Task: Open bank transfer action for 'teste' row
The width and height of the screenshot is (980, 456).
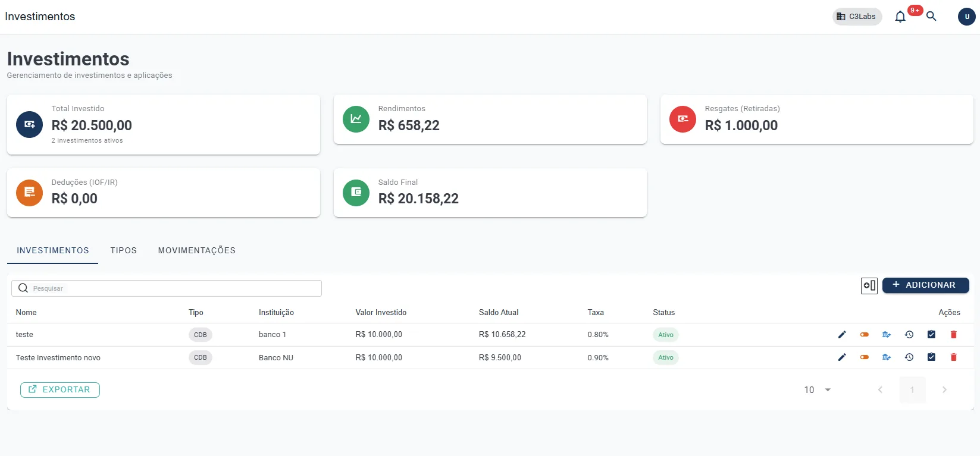Action: coord(887,335)
